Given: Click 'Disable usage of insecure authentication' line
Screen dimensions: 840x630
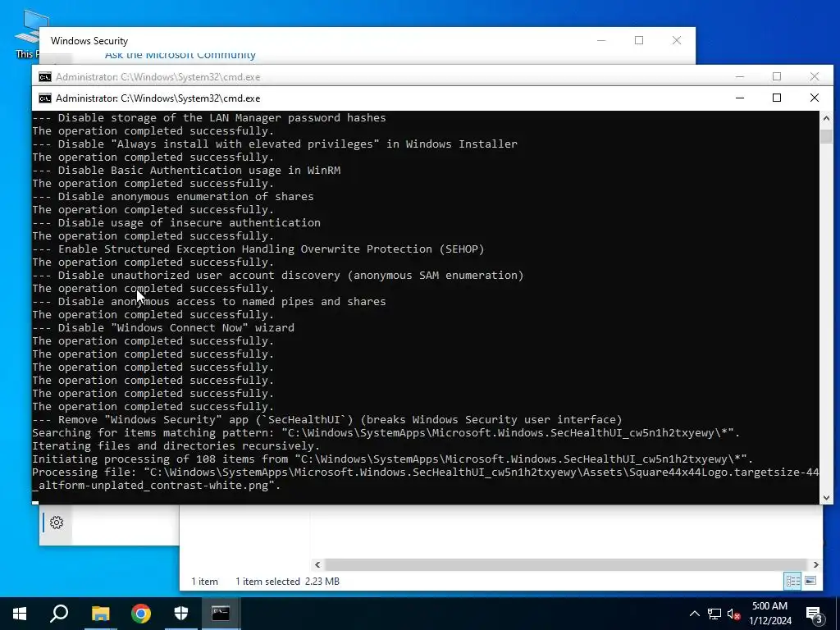Looking at the screenshot, I should pyautogui.click(x=176, y=223).
